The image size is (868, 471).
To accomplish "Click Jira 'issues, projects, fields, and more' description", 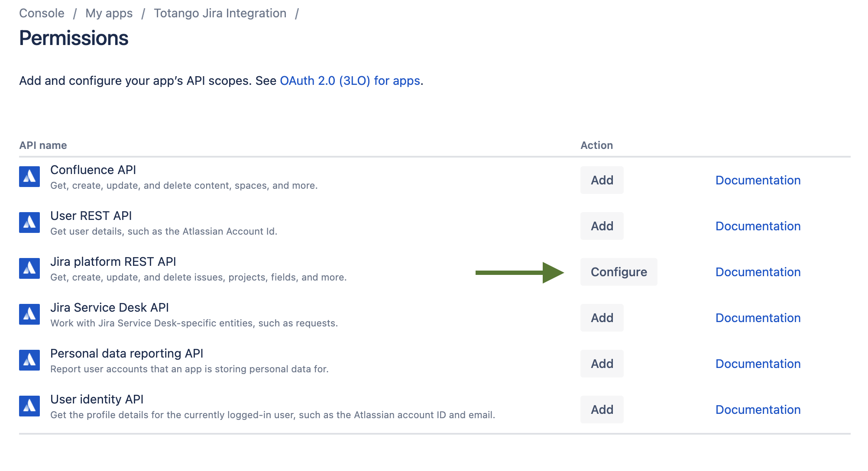I will [198, 277].
